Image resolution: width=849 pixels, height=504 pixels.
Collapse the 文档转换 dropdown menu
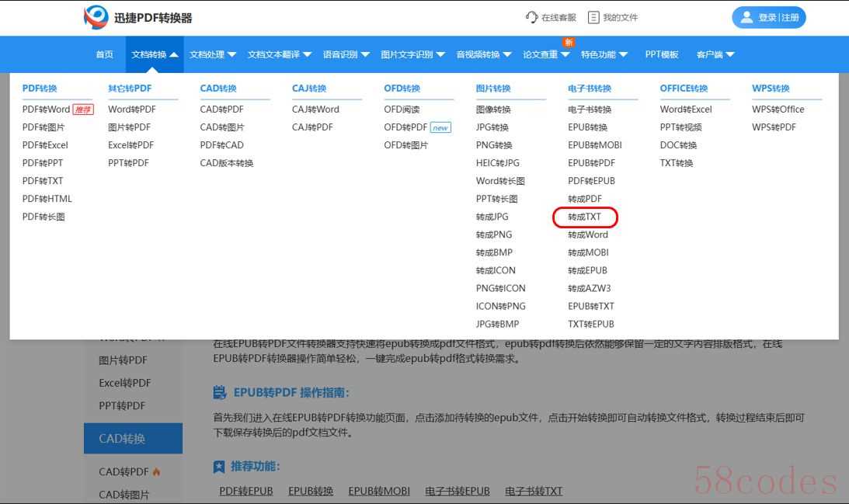pos(155,54)
